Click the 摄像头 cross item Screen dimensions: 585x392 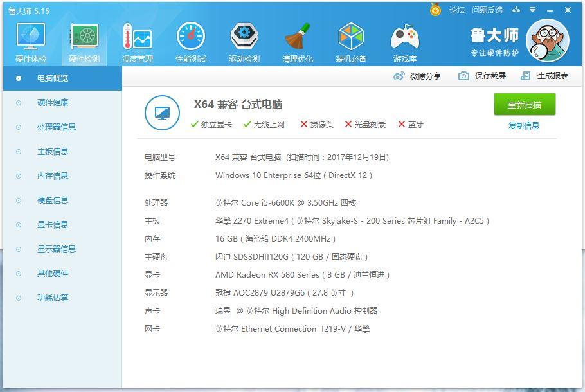(317, 124)
